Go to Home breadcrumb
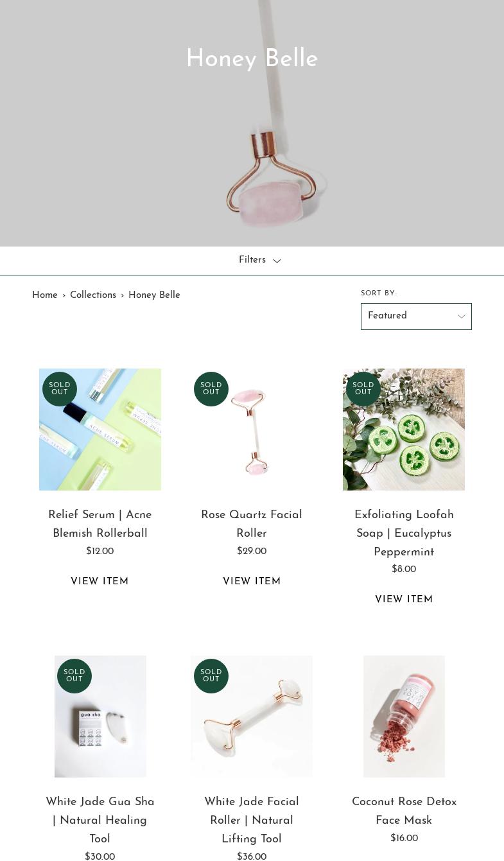The height and width of the screenshot is (861, 504). [45, 295]
